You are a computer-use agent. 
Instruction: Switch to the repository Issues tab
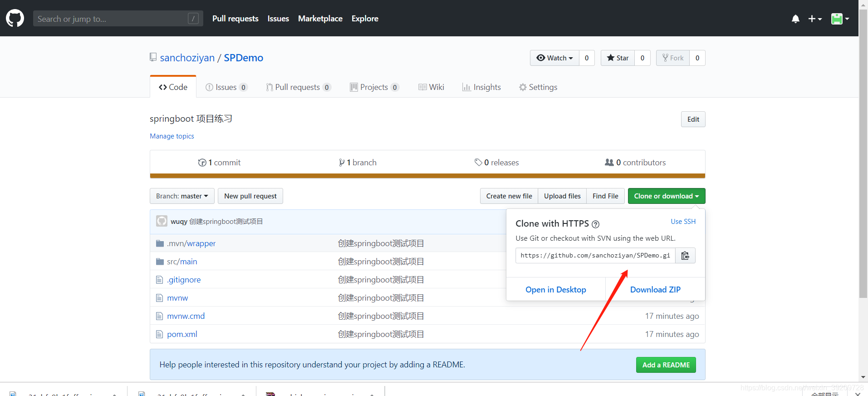[226, 87]
